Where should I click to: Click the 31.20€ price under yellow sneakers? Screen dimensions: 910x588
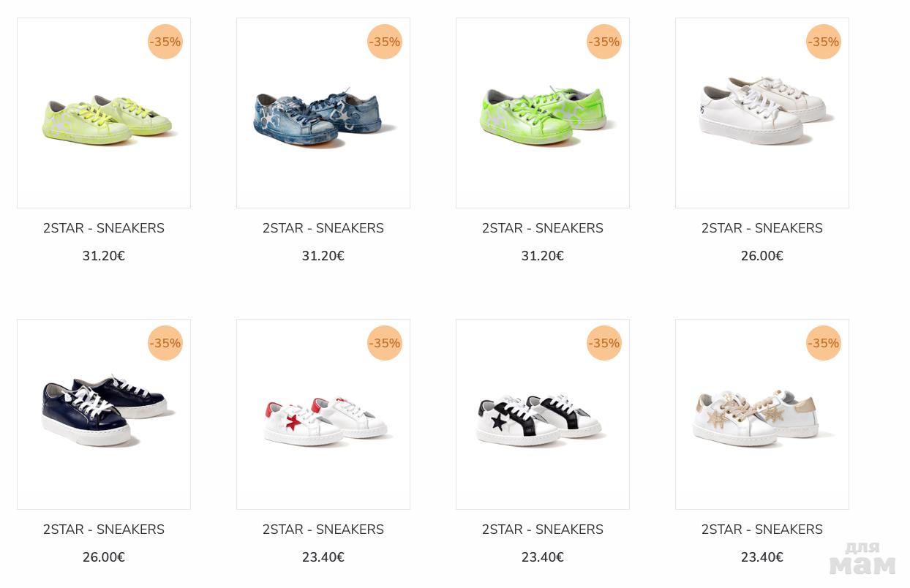pos(104,256)
